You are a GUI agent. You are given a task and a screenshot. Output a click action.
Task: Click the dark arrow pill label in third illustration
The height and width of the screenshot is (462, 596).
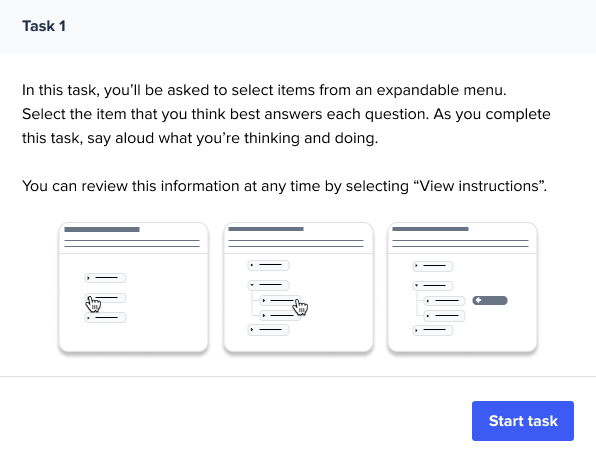[490, 300]
